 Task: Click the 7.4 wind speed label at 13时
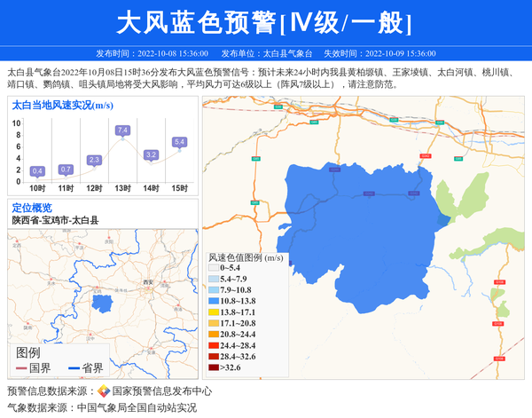(122, 130)
